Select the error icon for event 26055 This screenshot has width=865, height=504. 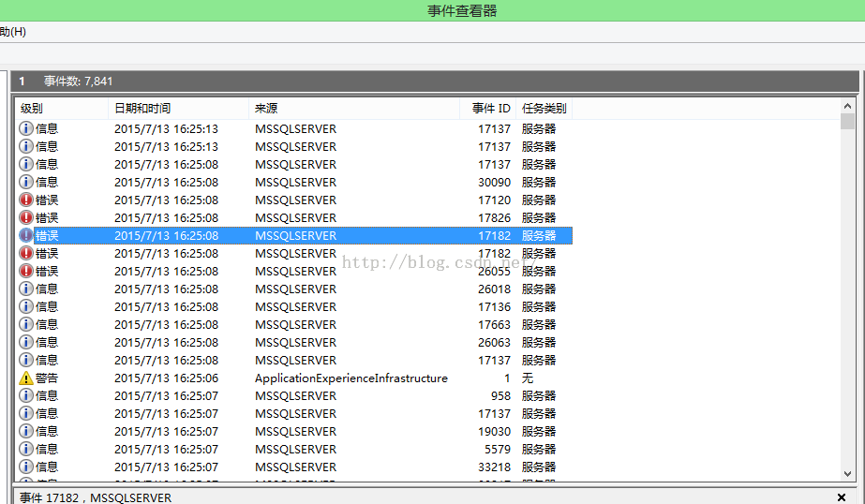coord(26,271)
